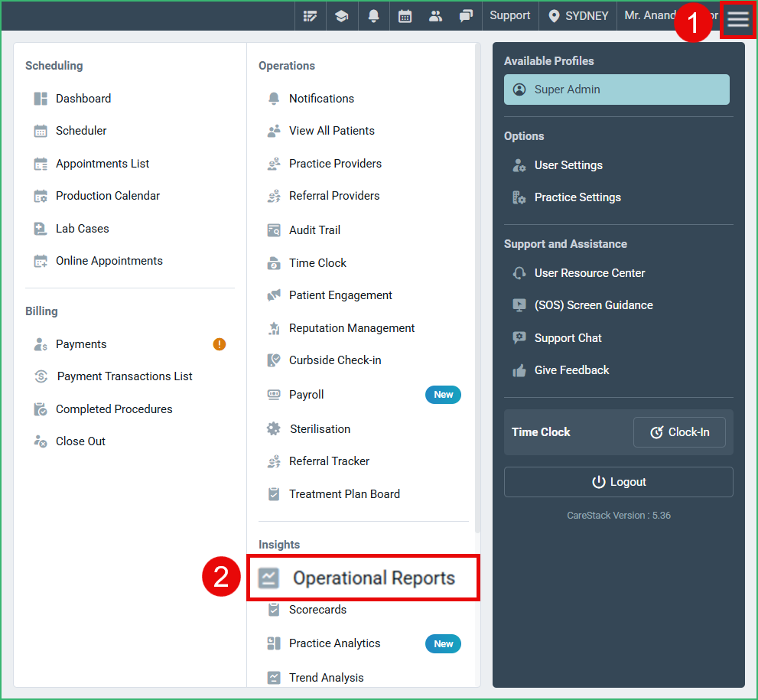The width and height of the screenshot is (758, 700).
Task: Click the Support link in top bar
Action: pos(509,15)
